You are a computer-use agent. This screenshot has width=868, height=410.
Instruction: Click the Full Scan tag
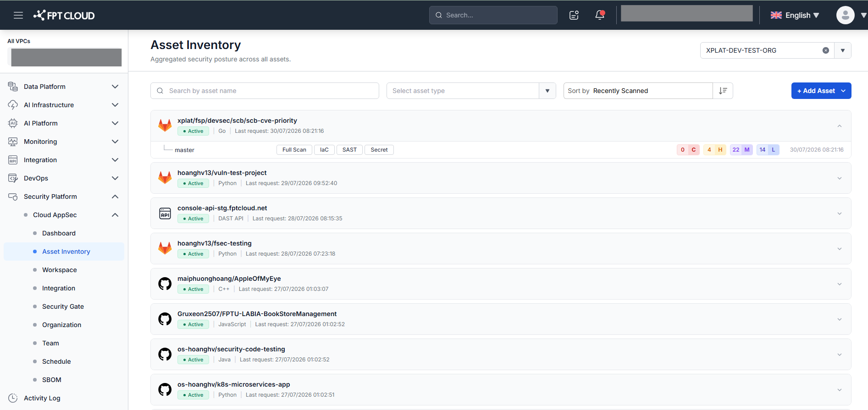[294, 150]
